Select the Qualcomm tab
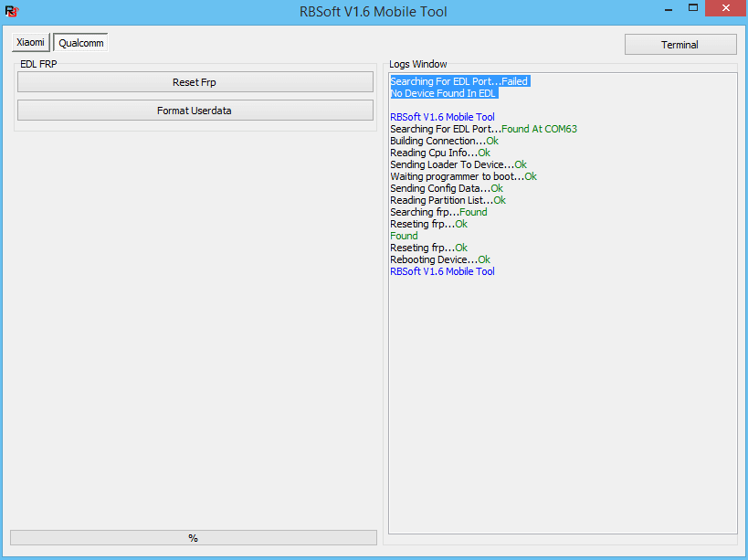This screenshot has width=748, height=560. (x=80, y=43)
